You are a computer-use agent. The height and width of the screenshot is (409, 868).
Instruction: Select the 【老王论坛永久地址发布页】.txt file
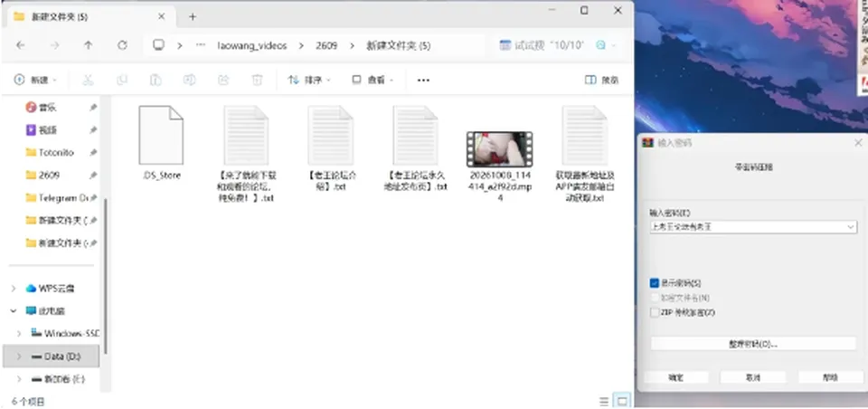(x=415, y=148)
